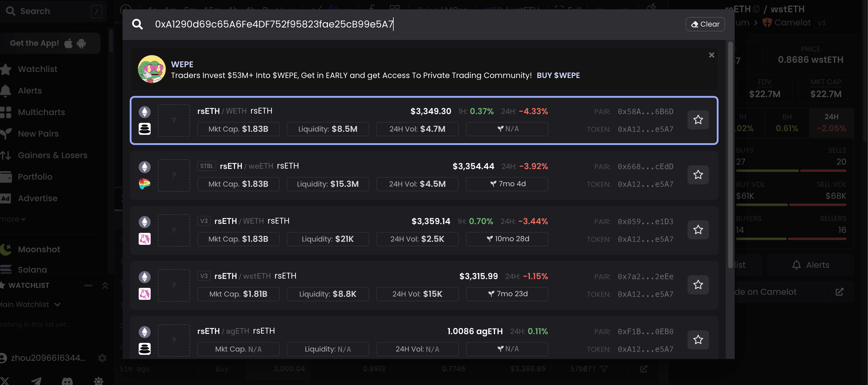This screenshot has height=385, width=868.
Task: Select the Solana chain
Action: pyautogui.click(x=32, y=269)
